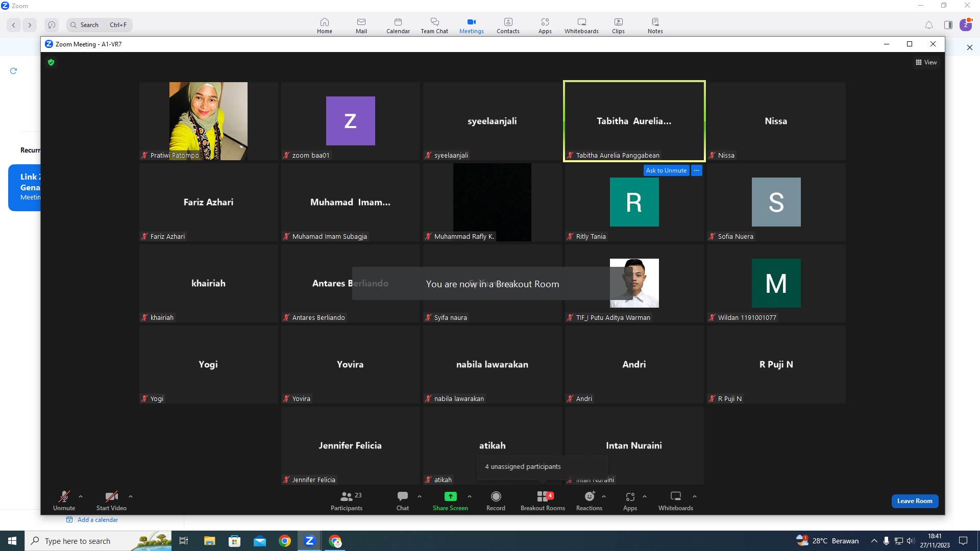
Task: Show hidden system tray icons
Action: [874, 541]
